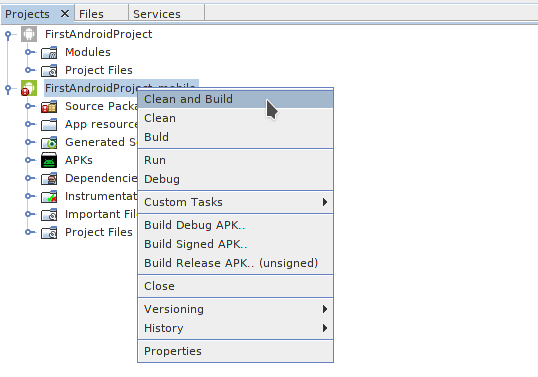Choose Clean and Build from context menu

(x=235, y=99)
